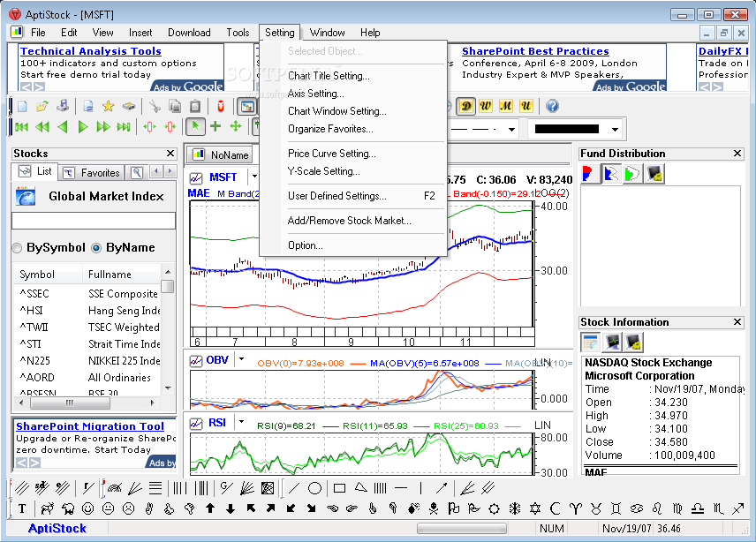756x542 pixels.
Task: Click the yellow star Favorites icon
Action: click(x=108, y=106)
